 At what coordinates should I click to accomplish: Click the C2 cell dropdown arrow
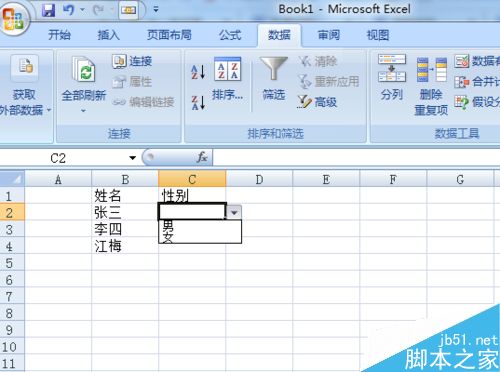point(234,212)
